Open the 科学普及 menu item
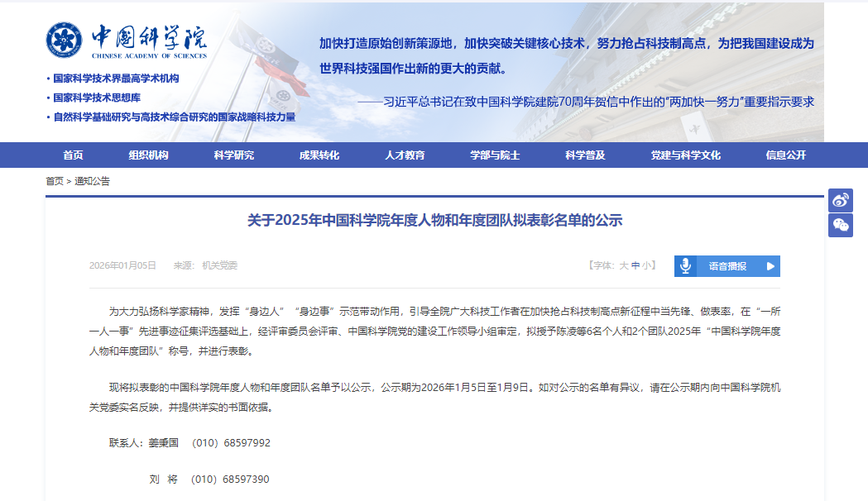The image size is (868, 501). click(585, 155)
